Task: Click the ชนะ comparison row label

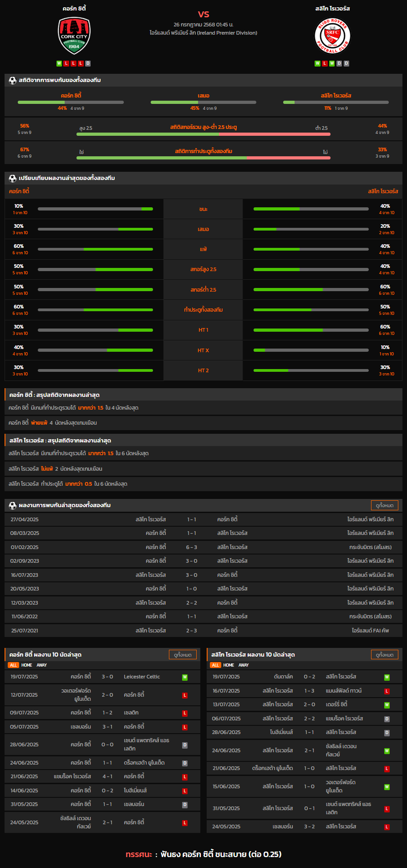Action: point(203,209)
